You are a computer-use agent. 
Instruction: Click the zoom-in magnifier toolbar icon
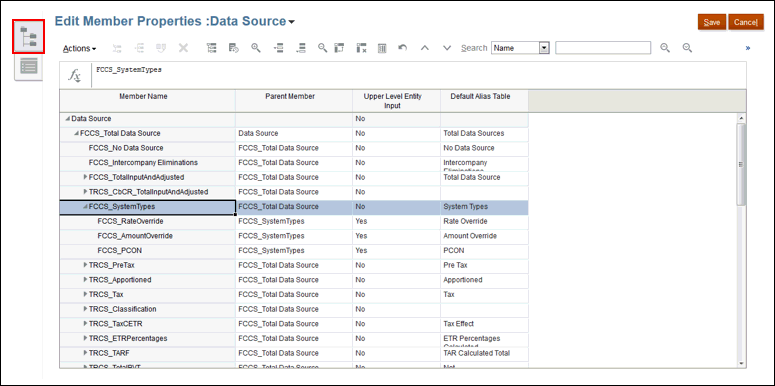256,48
